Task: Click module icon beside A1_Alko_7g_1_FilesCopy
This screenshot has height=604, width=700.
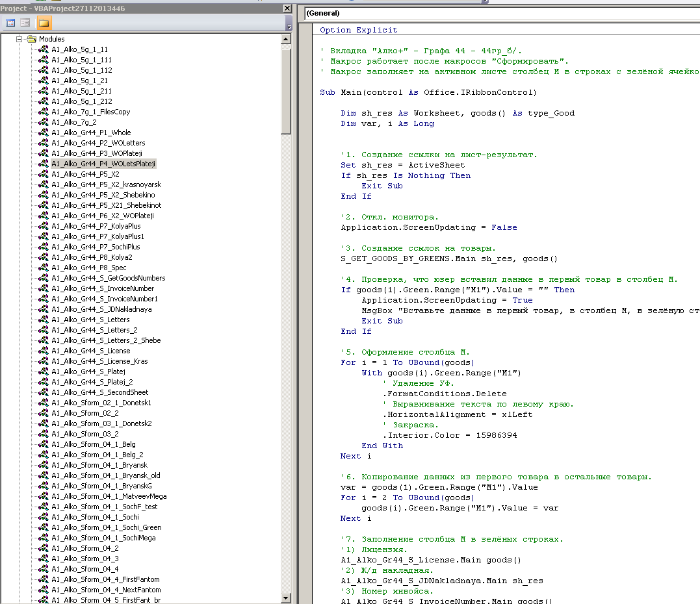Action: (x=44, y=112)
